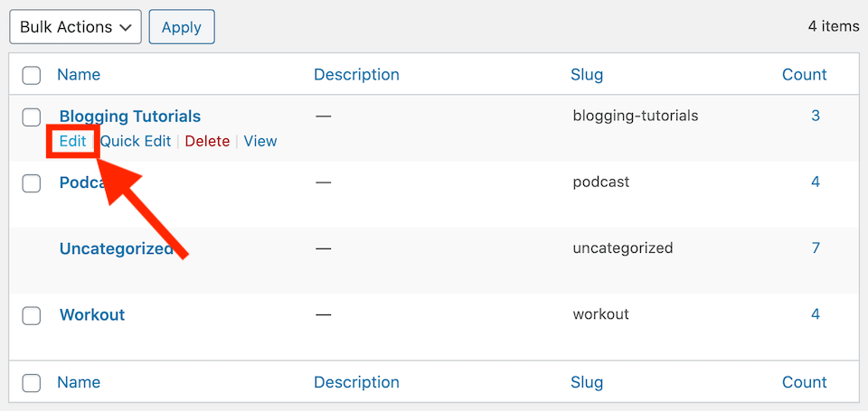Open the Blogging Tutorials category name

click(130, 117)
